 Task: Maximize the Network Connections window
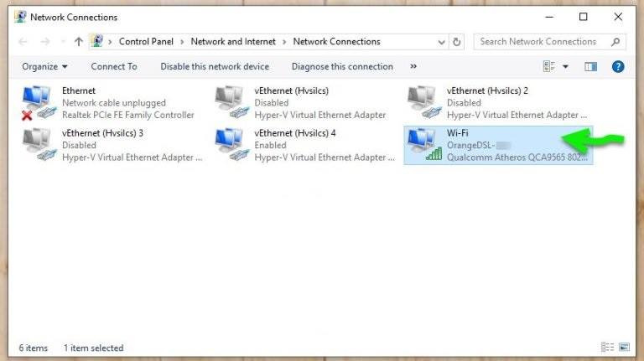[x=584, y=17]
